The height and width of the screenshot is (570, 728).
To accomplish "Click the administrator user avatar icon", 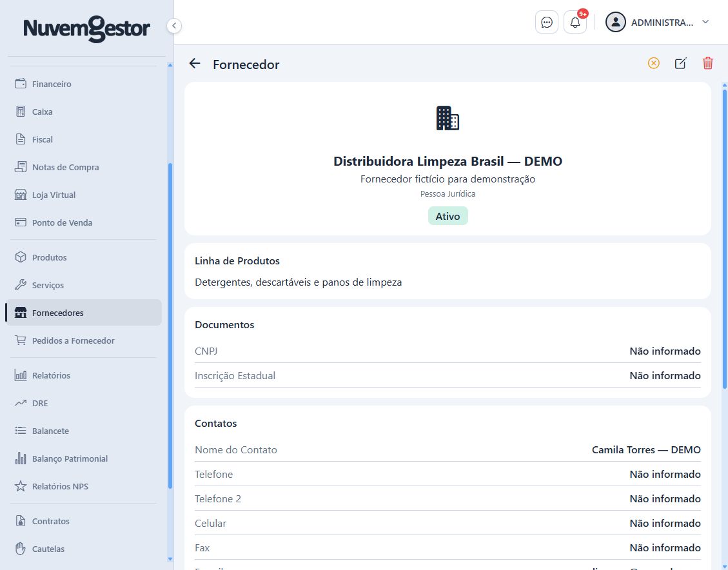I will [615, 22].
